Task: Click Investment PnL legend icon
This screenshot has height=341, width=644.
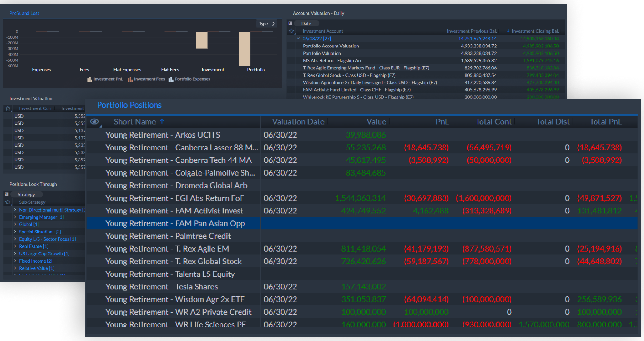Action: pos(90,79)
